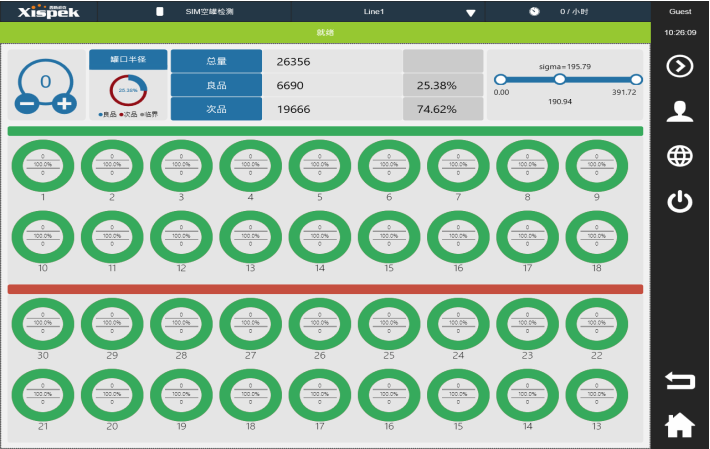This screenshot has height=449, width=710.
Task: Click the 次品 label button
Action: click(x=216, y=109)
